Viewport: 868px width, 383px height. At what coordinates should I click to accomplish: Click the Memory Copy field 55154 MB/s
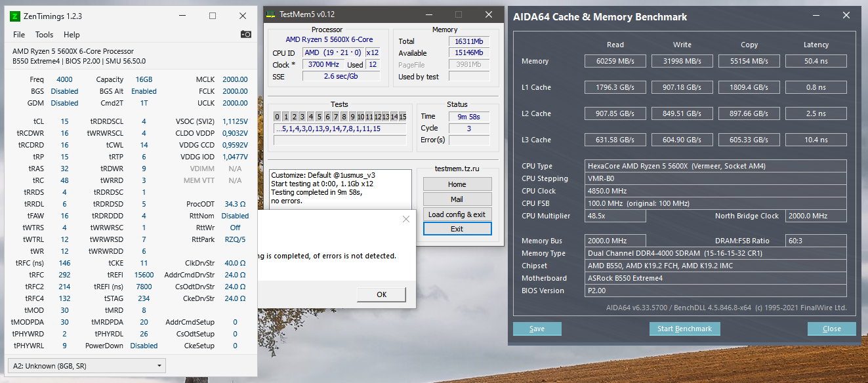[x=749, y=61]
